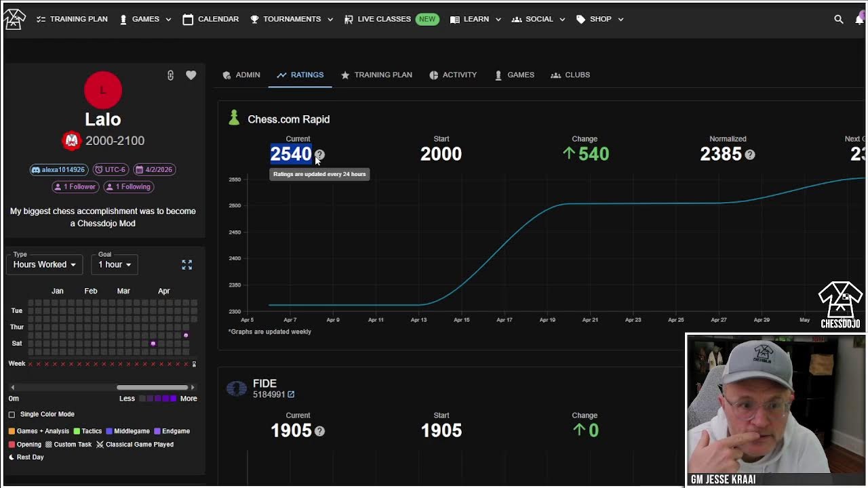Toggle the Games + Analysis legend swatch
The height and width of the screenshot is (488, 868).
12,431
